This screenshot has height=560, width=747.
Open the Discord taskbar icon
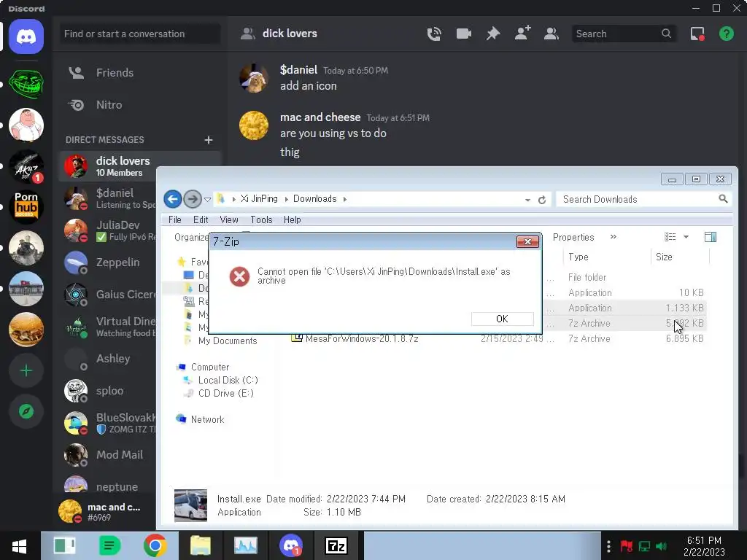click(291, 545)
